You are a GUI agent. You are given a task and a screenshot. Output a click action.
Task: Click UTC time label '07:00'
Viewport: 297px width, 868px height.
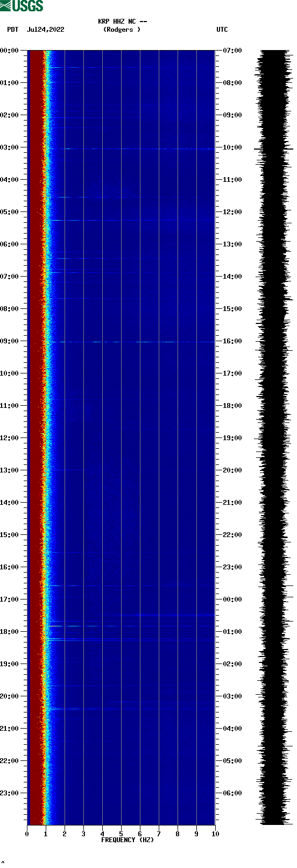232,51
